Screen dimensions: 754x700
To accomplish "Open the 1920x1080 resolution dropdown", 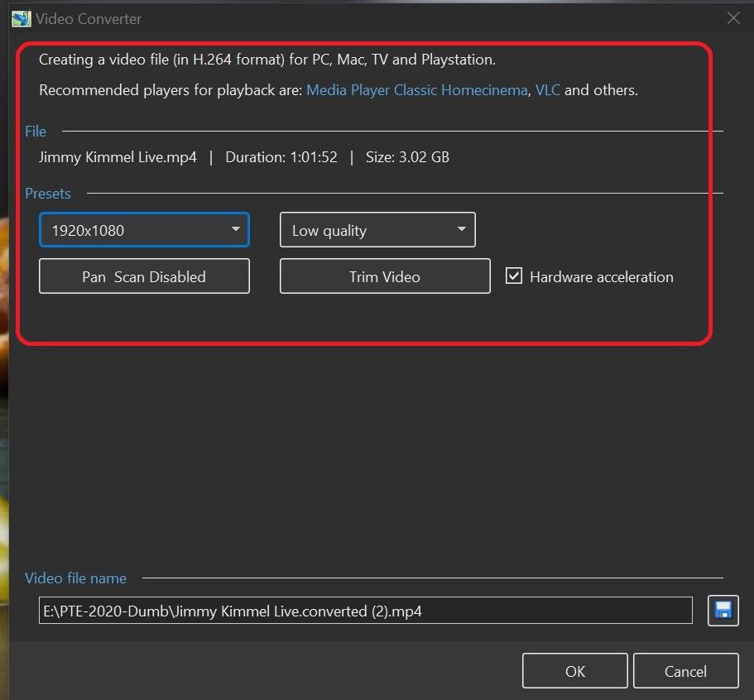I will (x=144, y=230).
